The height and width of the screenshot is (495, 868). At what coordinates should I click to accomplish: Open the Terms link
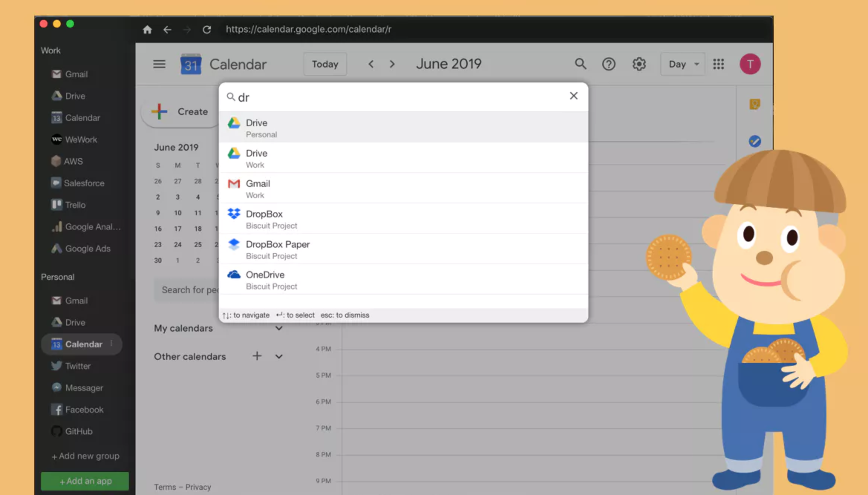[165, 487]
